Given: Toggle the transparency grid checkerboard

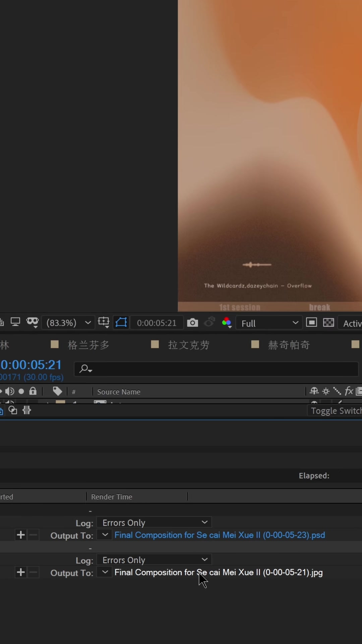Looking at the screenshot, I should [x=328, y=323].
